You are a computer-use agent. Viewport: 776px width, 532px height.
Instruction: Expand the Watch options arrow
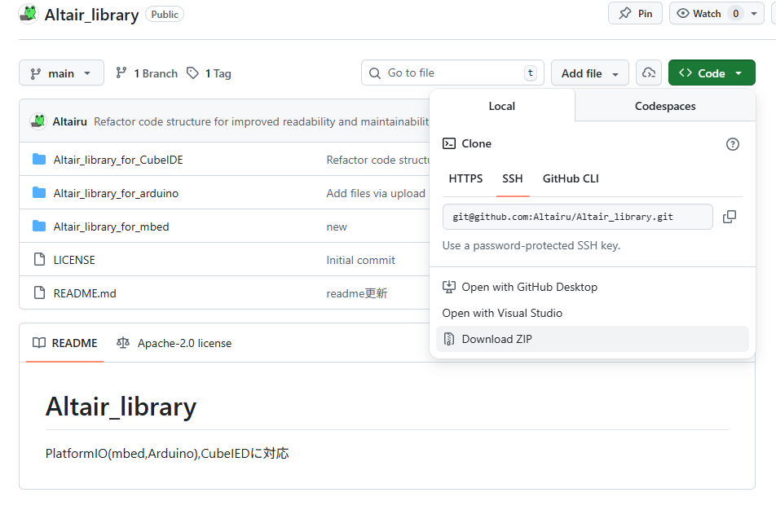tap(754, 14)
